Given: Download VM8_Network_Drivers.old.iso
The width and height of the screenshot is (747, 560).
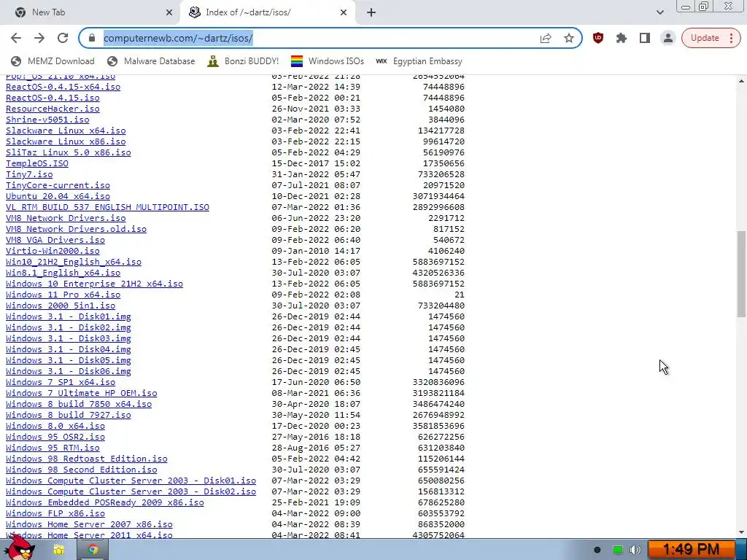Looking at the screenshot, I should tap(76, 229).
